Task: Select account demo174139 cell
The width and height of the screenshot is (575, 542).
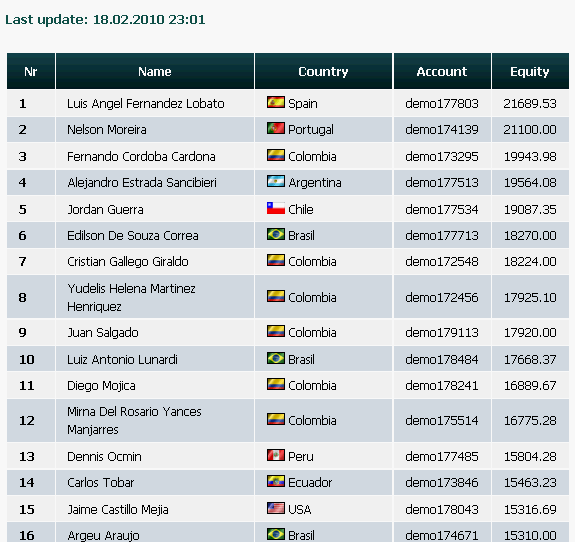Action: click(x=442, y=129)
